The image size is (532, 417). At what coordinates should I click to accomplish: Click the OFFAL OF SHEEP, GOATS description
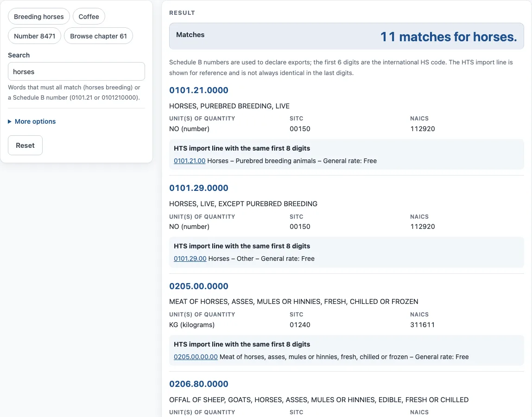click(x=319, y=400)
